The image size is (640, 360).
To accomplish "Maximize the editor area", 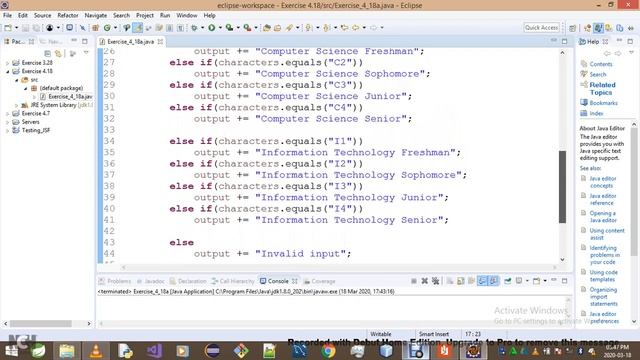I will pos(564,41).
